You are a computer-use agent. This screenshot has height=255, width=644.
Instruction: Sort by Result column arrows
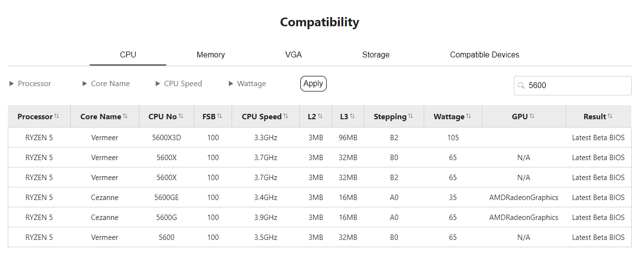(x=610, y=116)
